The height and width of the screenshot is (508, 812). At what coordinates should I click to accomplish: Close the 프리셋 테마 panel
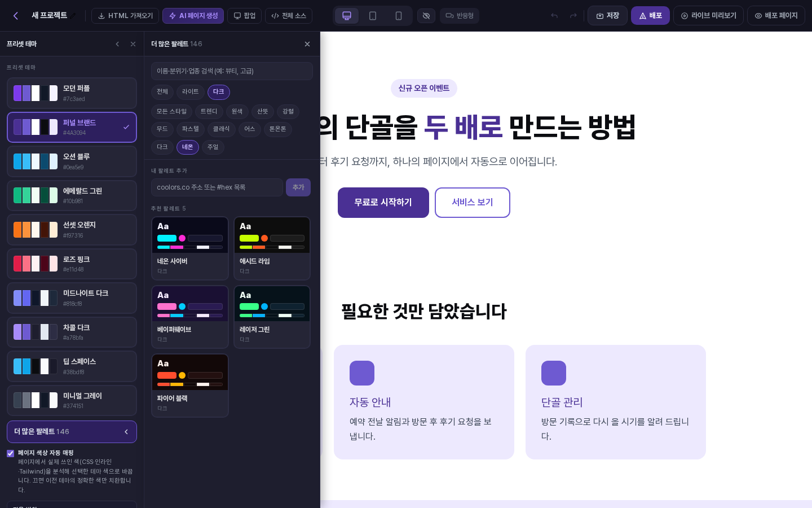click(133, 44)
